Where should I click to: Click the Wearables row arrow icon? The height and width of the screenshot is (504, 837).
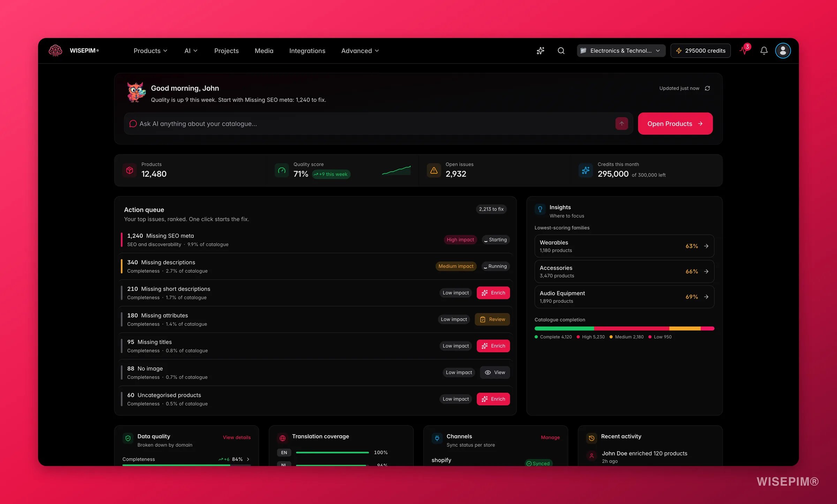tap(706, 246)
